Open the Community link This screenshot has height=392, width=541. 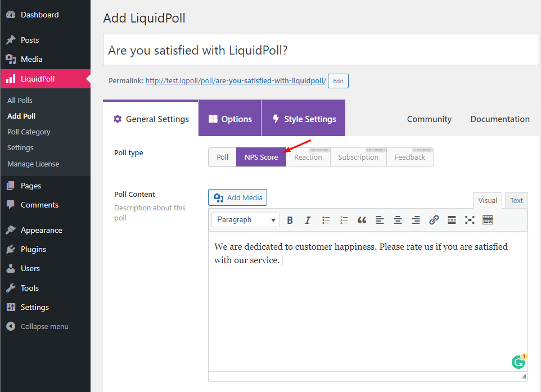point(429,119)
